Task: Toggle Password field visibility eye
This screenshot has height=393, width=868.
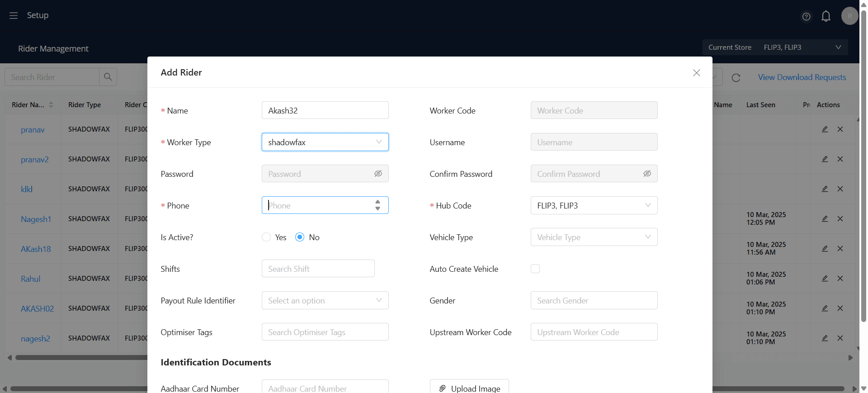Action: pyautogui.click(x=378, y=174)
